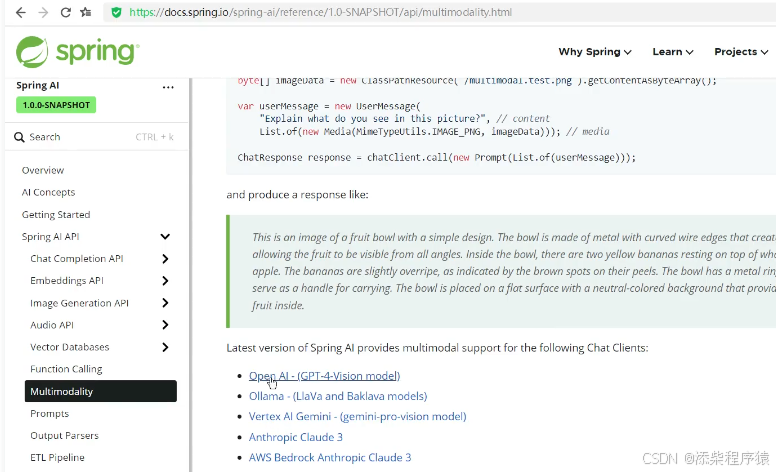Bookmark the page with the star icon
The image size is (776, 472).
point(86,12)
